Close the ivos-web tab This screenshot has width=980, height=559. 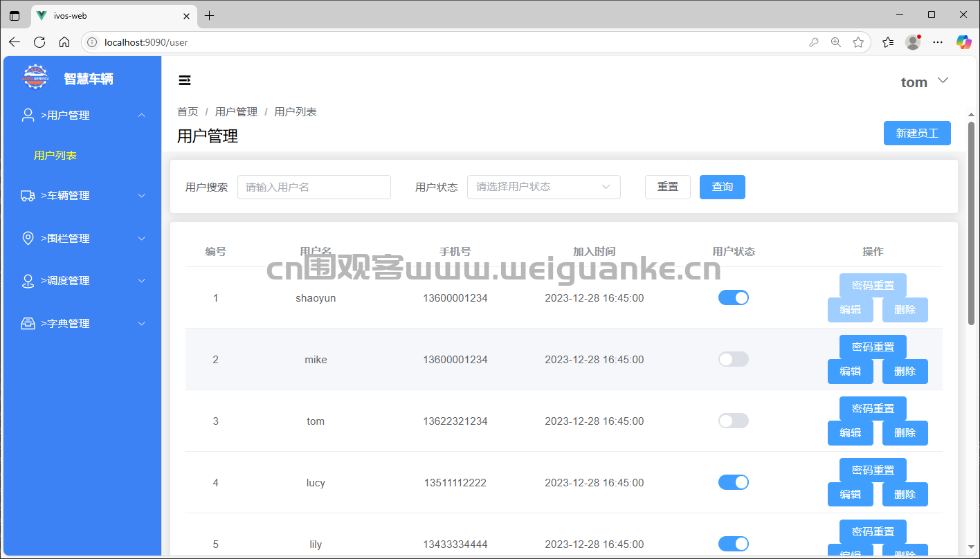(x=187, y=16)
